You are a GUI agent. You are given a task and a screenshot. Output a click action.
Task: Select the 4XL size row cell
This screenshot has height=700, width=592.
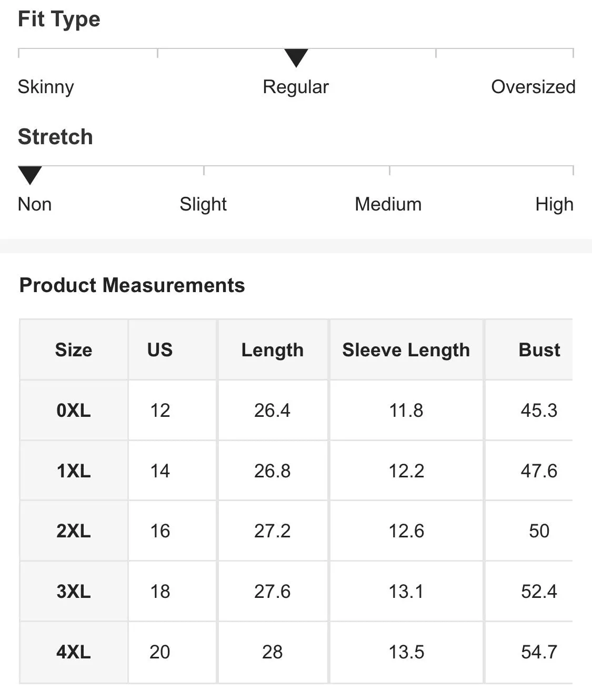74,652
